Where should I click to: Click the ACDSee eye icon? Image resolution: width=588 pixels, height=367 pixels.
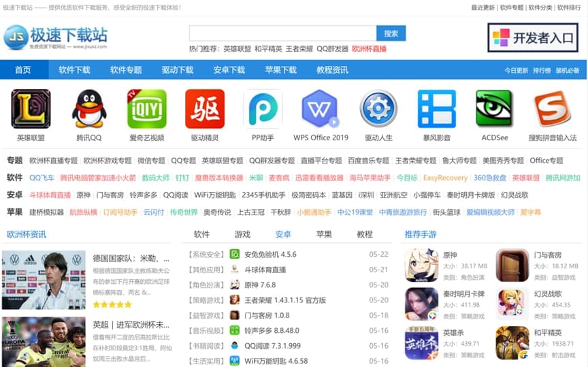pyautogui.click(x=494, y=109)
